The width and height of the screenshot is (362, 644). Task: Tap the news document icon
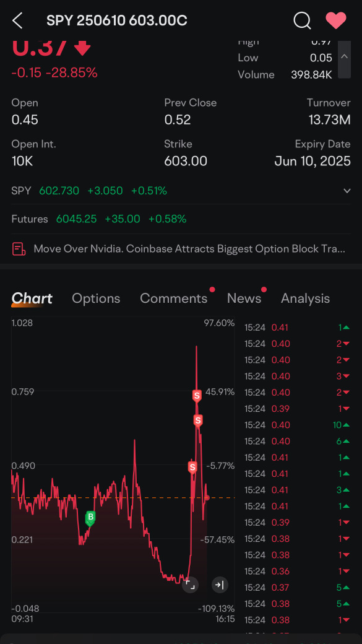tap(19, 249)
